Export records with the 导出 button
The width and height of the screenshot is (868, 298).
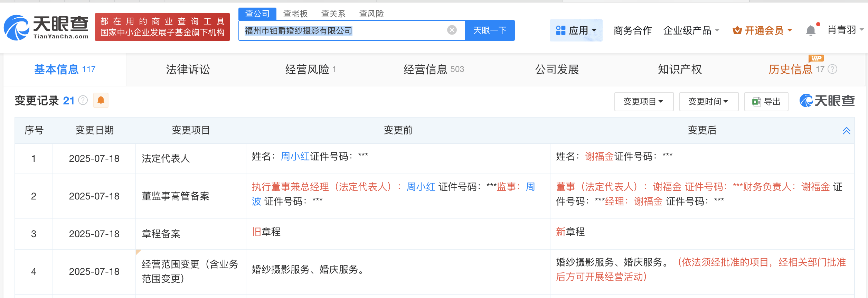[x=766, y=102]
